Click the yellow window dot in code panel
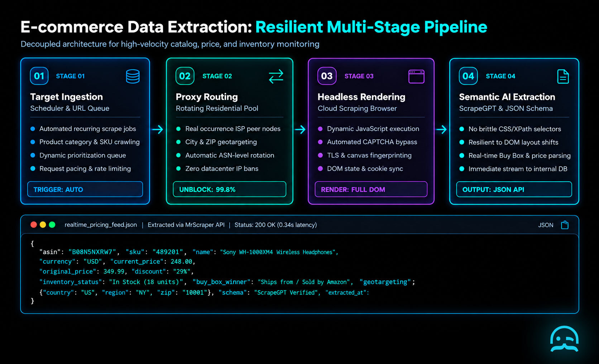The height and width of the screenshot is (364, 599). (x=43, y=225)
